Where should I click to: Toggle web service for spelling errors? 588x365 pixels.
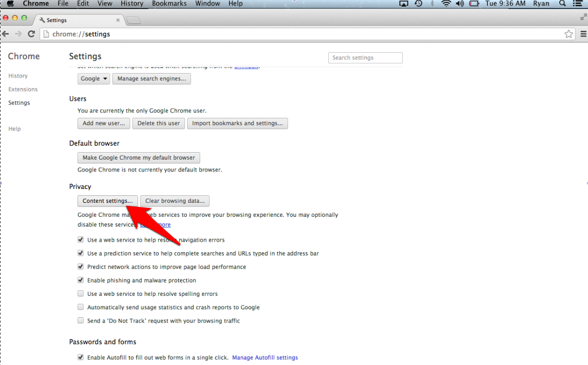80,293
